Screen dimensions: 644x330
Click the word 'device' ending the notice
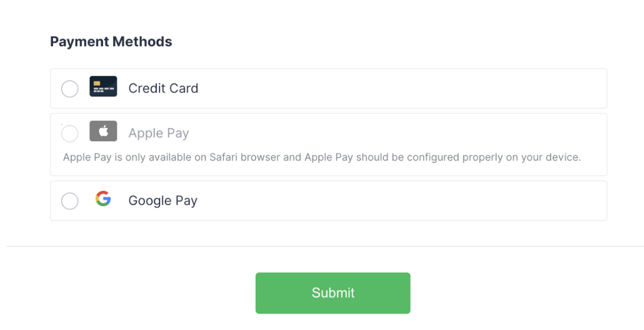pyautogui.click(x=565, y=158)
